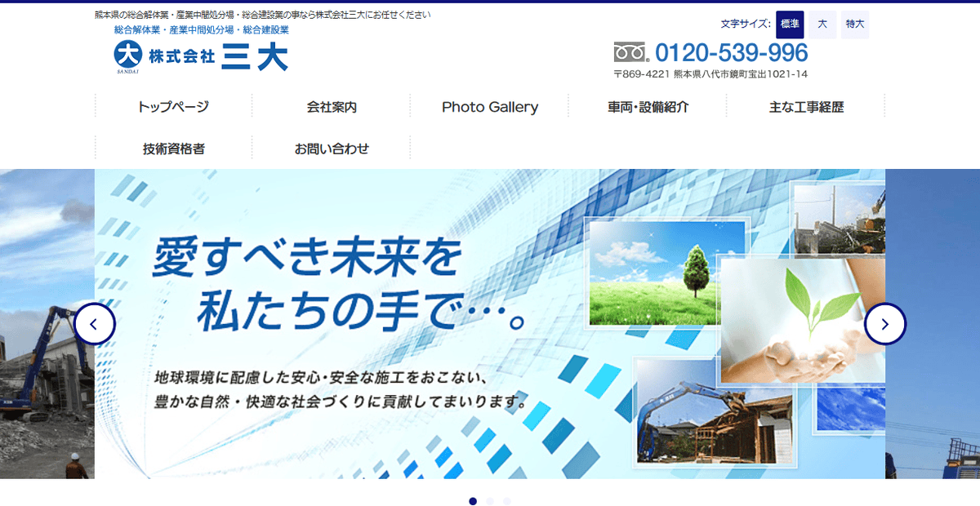Open the トップページ navigation item
This screenshot has height=506, width=980.
(x=172, y=106)
